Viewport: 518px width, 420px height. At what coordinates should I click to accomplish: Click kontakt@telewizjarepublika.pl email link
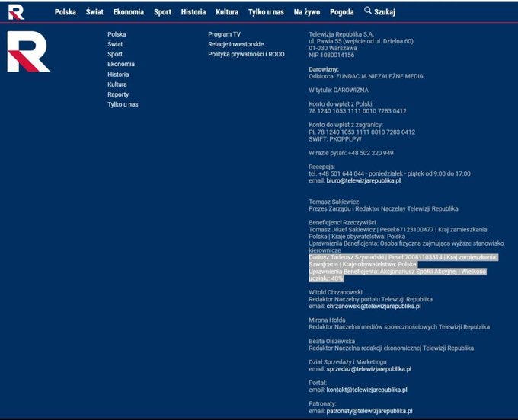click(366, 390)
